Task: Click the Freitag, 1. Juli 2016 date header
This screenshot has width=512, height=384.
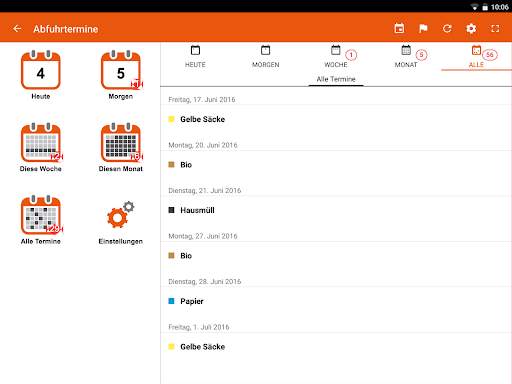Action: pos(199,327)
